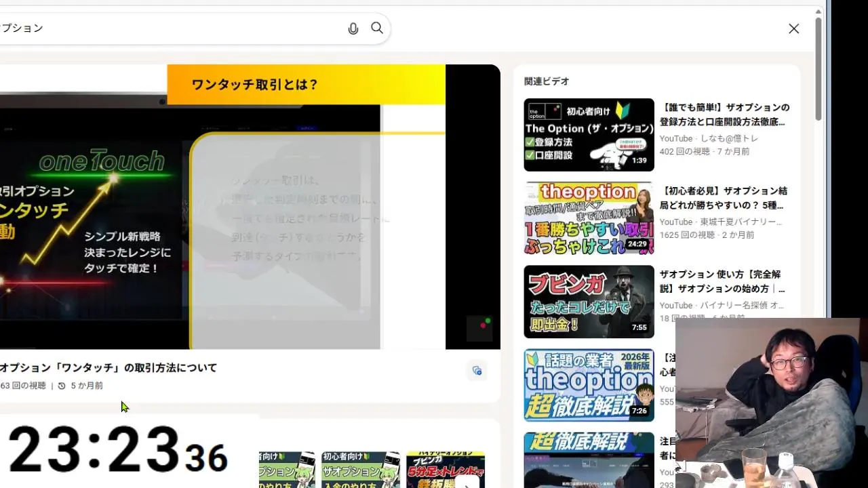Play the ワンタッチ取引とは video in the player
The image size is (868, 488).
[x=250, y=207]
